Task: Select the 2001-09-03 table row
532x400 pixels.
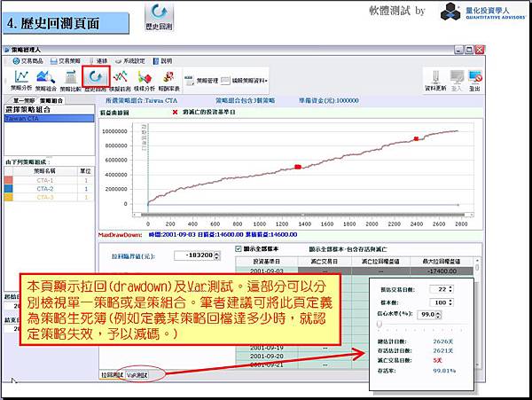Action: point(355,271)
